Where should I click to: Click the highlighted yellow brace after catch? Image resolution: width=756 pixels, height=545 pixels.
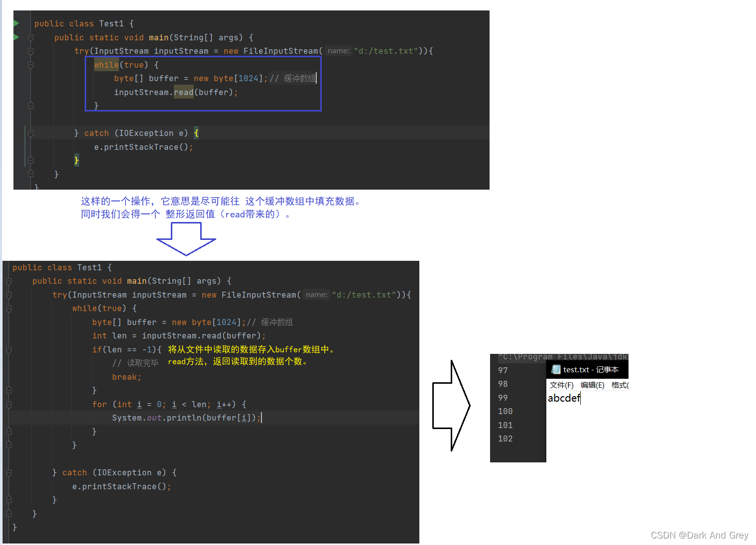pos(196,133)
